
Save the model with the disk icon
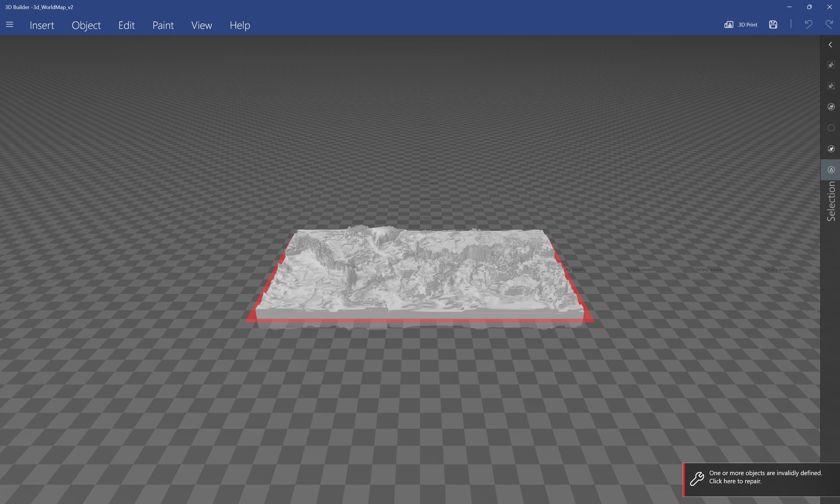(x=773, y=24)
